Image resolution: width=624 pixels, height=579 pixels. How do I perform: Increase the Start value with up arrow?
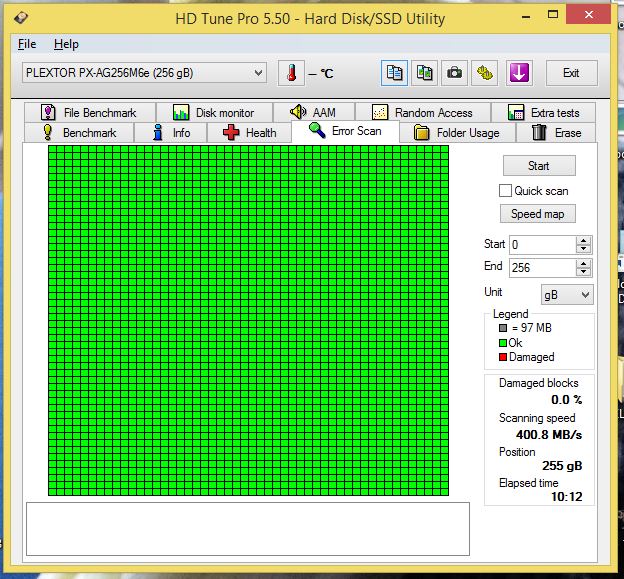coord(583,240)
